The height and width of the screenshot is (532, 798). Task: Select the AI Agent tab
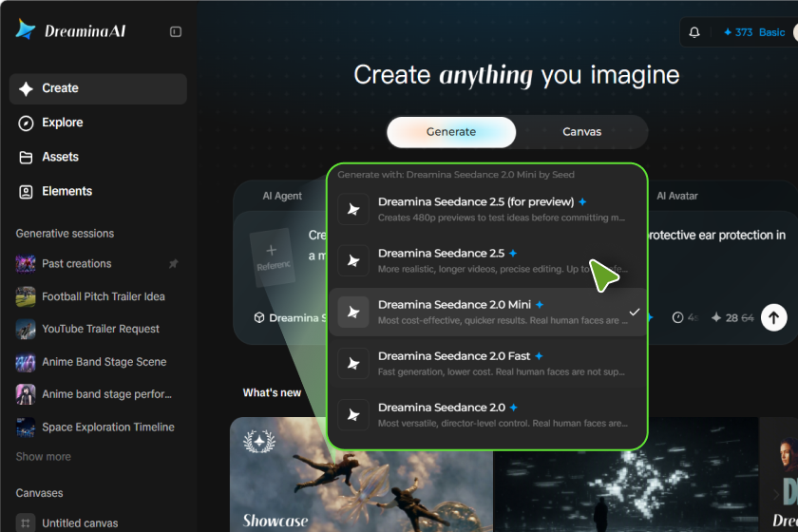coord(282,196)
